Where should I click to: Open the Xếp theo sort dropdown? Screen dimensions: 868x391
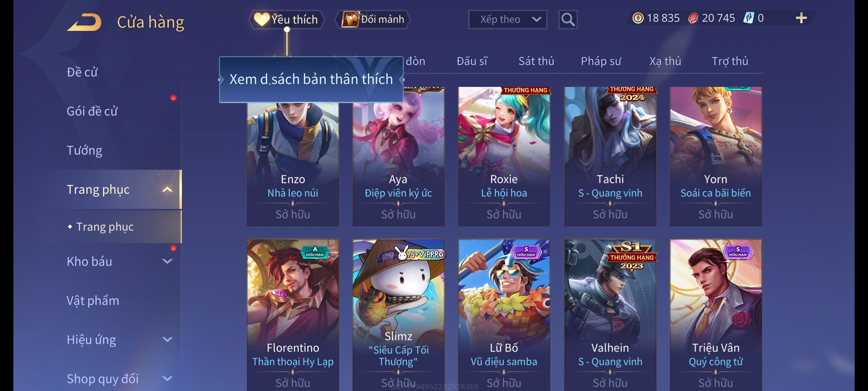507,20
